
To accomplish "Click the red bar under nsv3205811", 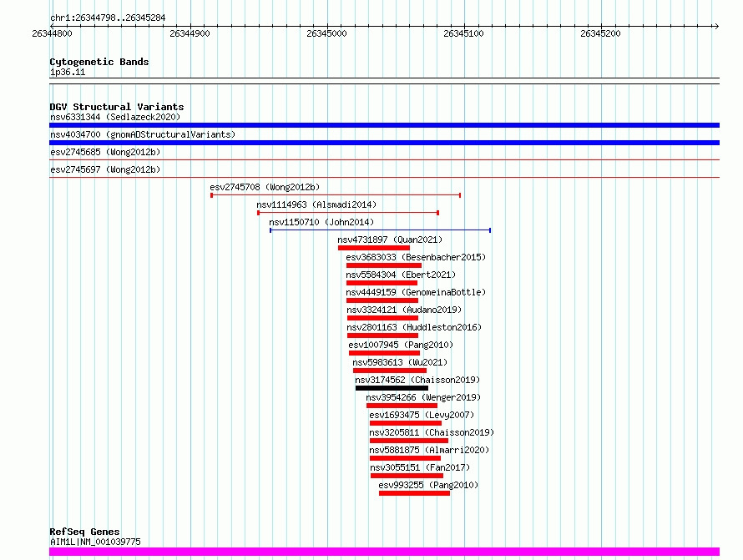I will pos(409,441).
